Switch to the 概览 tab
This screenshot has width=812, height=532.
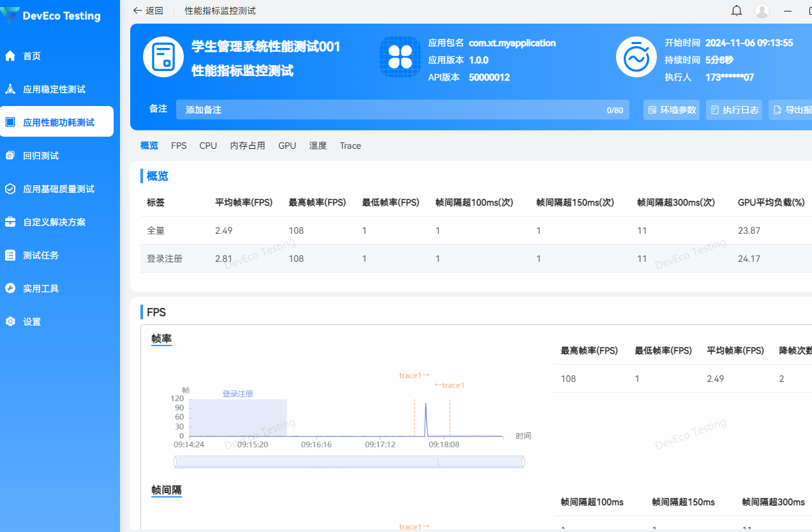tap(149, 146)
